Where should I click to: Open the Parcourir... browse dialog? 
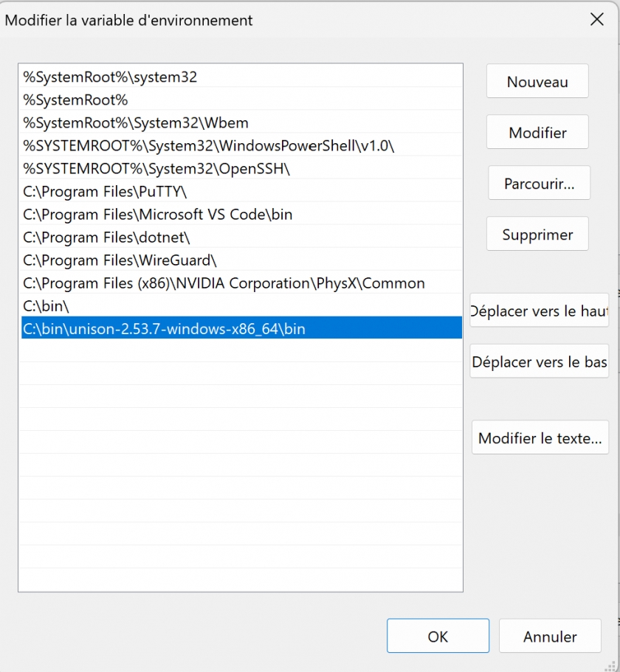coord(539,183)
